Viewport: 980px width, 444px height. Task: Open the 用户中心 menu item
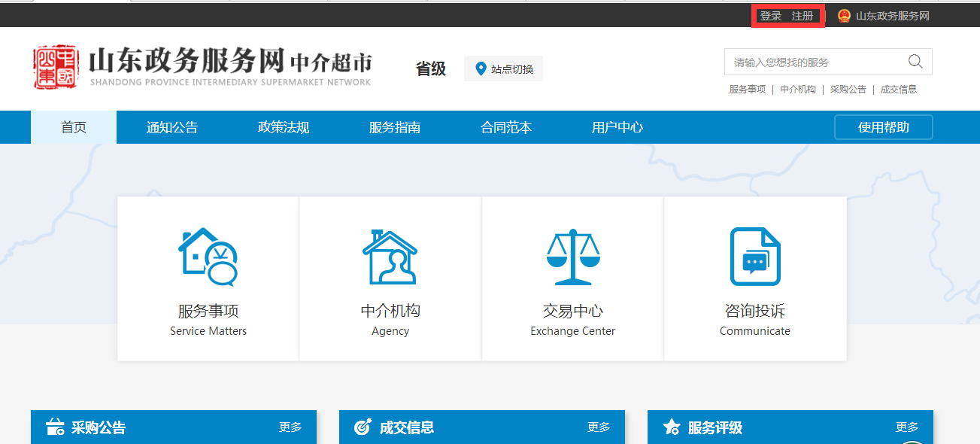coord(617,127)
